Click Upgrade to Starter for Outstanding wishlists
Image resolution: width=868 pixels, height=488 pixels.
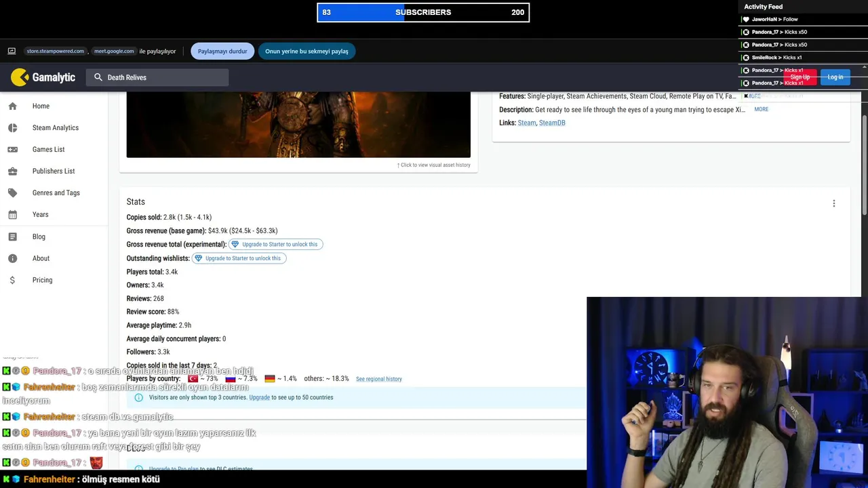(x=239, y=258)
